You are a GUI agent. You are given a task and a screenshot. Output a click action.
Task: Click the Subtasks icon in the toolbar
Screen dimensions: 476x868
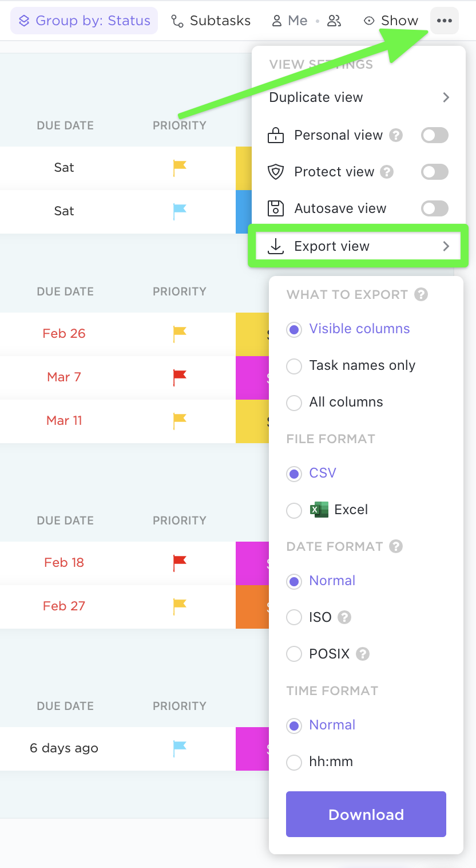click(x=175, y=20)
